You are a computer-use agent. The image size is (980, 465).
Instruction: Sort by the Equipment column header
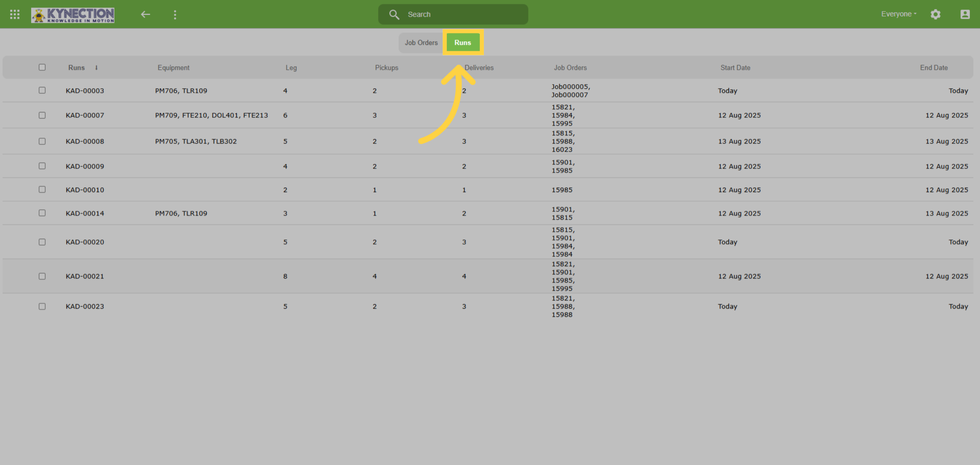coord(174,67)
